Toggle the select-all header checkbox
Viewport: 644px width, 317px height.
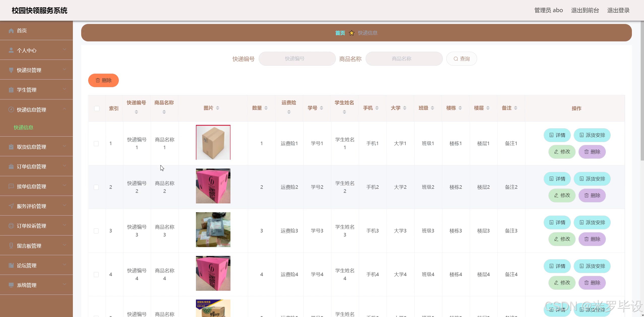pyautogui.click(x=97, y=109)
